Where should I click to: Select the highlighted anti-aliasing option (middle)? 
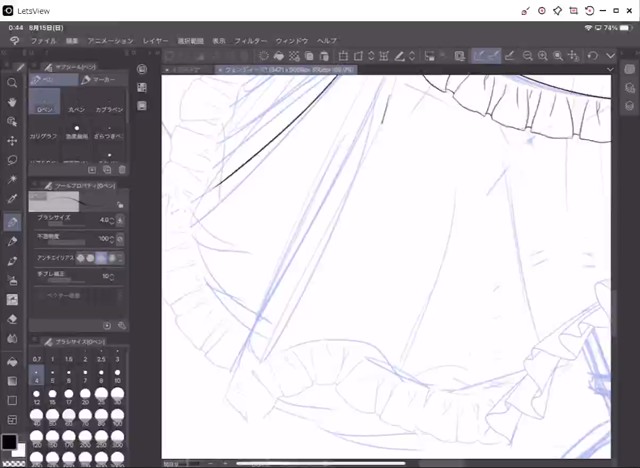(x=101, y=258)
